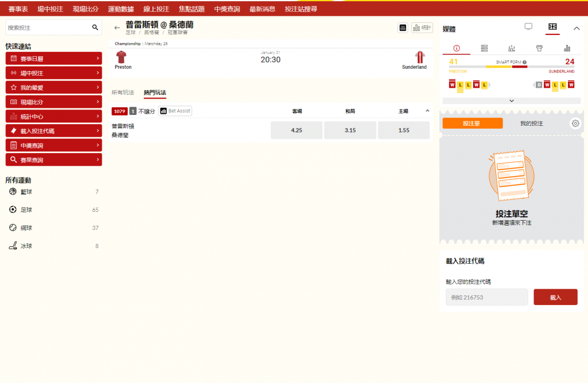Click the Smart Form help question mark

[523, 62]
